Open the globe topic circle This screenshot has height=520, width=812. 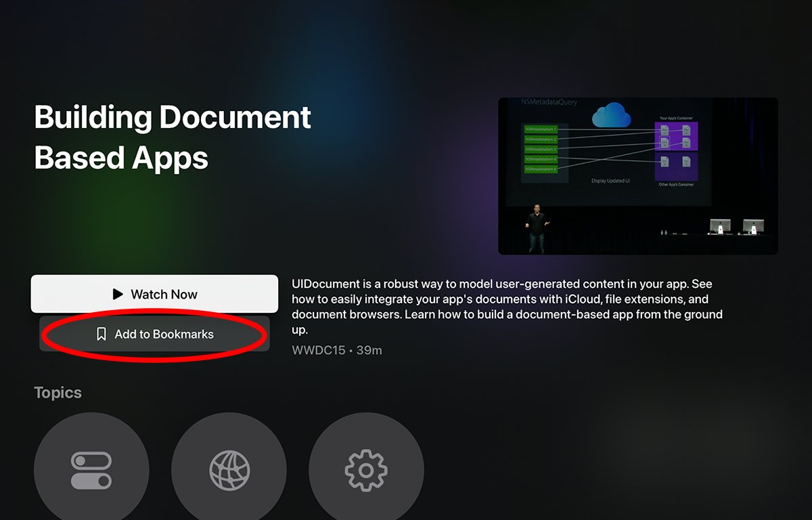tap(229, 470)
